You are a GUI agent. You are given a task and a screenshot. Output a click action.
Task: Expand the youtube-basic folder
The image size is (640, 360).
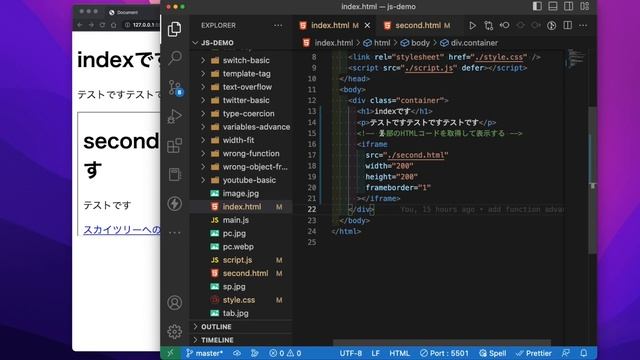pos(241,180)
